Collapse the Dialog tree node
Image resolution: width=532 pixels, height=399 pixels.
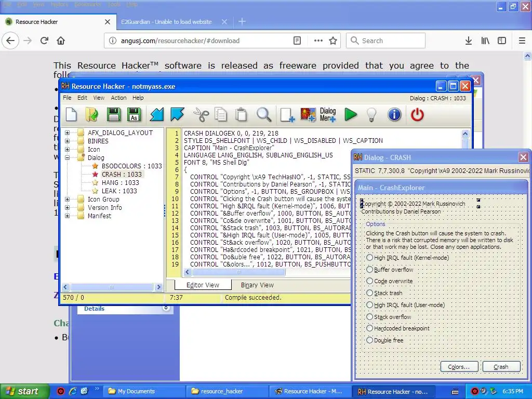(x=67, y=157)
